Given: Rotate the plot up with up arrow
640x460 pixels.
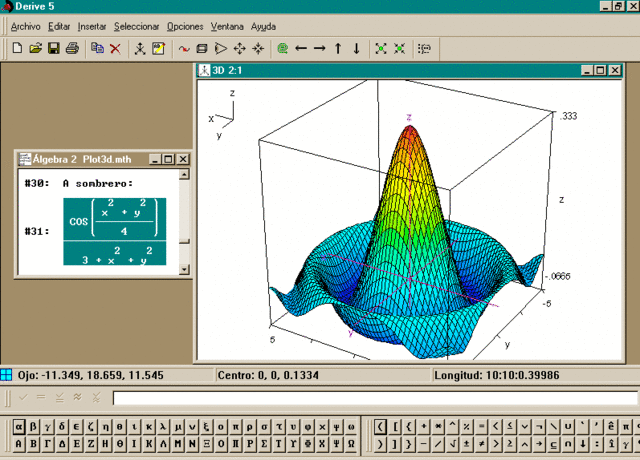Looking at the screenshot, I should point(338,49).
